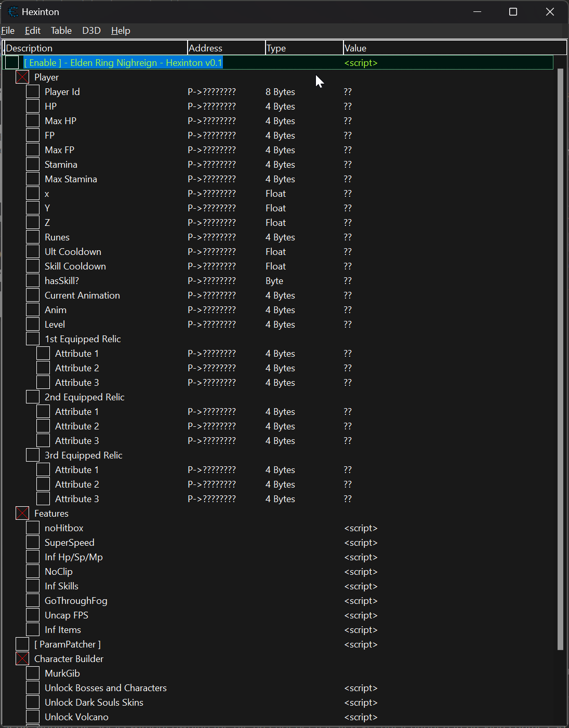Collapse the Features group
The width and height of the screenshot is (569, 728).
22,514
